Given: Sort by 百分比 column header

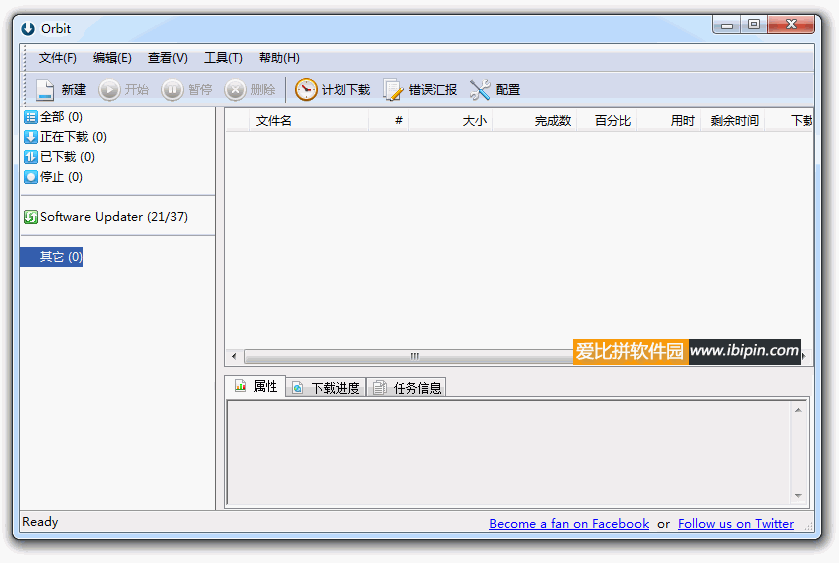Looking at the screenshot, I should click(x=607, y=121).
